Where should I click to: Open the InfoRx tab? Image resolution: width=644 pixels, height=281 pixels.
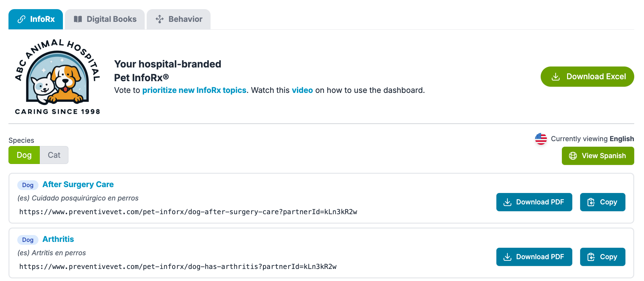tap(36, 19)
